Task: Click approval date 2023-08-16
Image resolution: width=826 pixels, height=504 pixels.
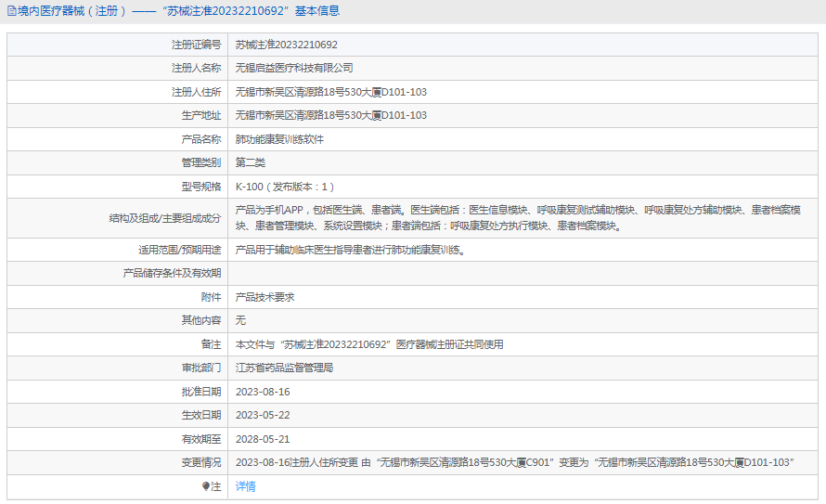Action: coord(263,392)
